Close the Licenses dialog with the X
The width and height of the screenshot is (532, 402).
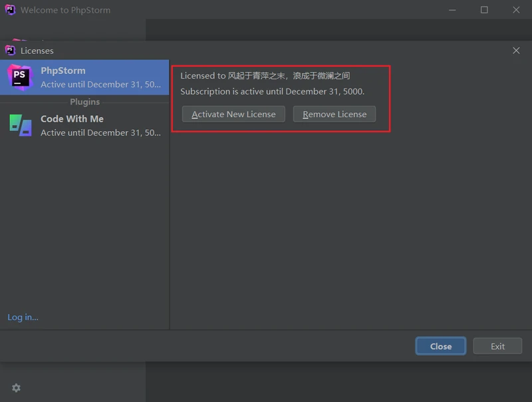click(516, 51)
